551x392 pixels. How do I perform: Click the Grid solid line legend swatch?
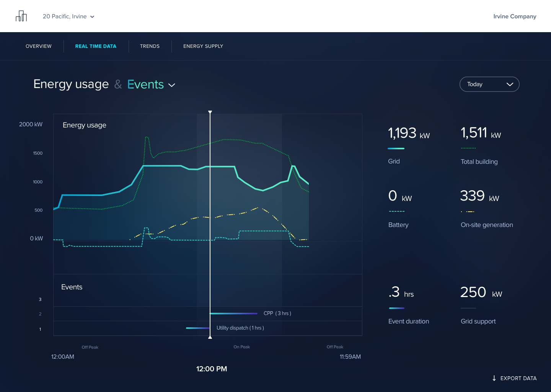(x=396, y=149)
